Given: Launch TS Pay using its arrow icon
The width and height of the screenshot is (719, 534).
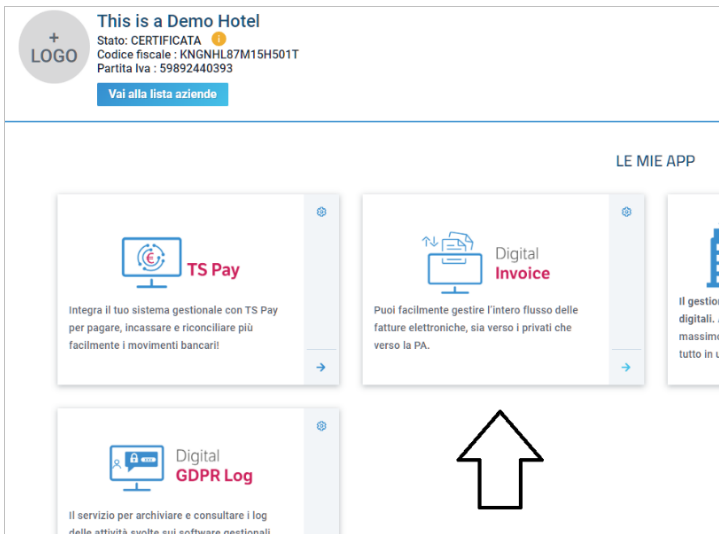Looking at the screenshot, I should [321, 367].
